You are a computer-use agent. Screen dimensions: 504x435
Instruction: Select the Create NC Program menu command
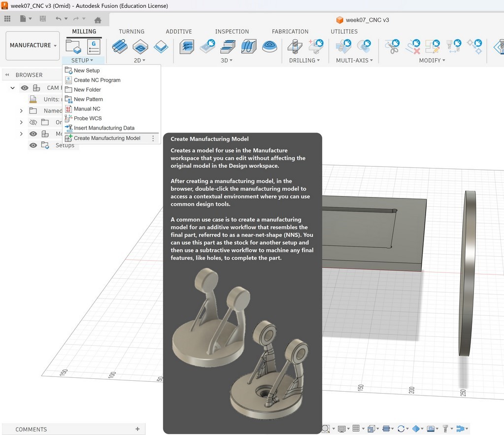click(x=96, y=80)
